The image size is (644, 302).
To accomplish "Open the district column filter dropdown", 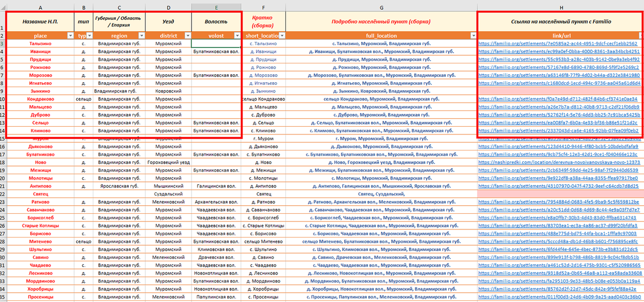I will 187,35.
